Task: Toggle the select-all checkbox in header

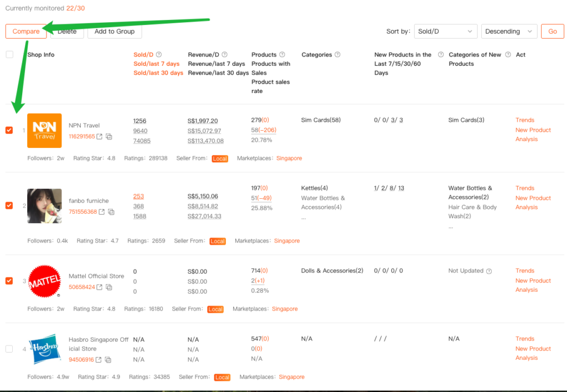Action: [x=9, y=55]
